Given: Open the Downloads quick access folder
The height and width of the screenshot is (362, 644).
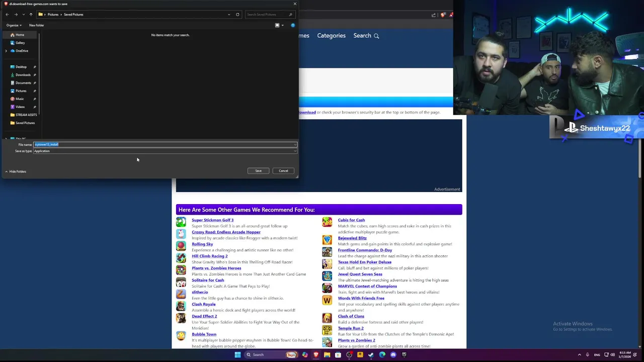Looking at the screenshot, I should coord(23,75).
